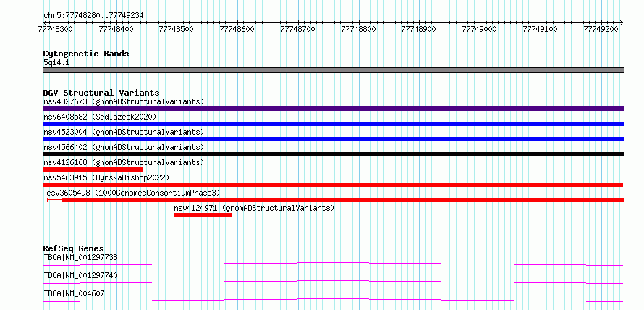Image resolution: width=644 pixels, height=310 pixels.
Task: Open the nsv4523004 variant label
Action: pos(124,132)
